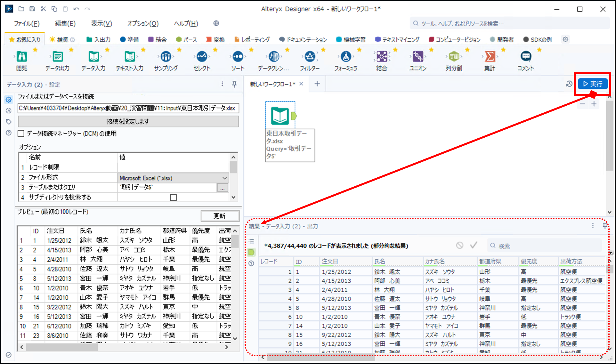This screenshot has height=364, width=616.
Task: Open table query browse ellipsis button
Action: [x=223, y=188]
